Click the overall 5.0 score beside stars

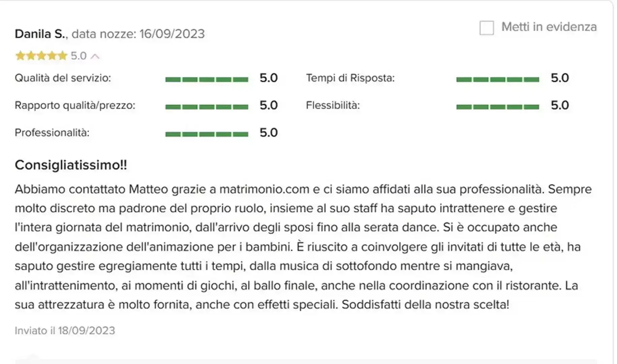(x=79, y=56)
